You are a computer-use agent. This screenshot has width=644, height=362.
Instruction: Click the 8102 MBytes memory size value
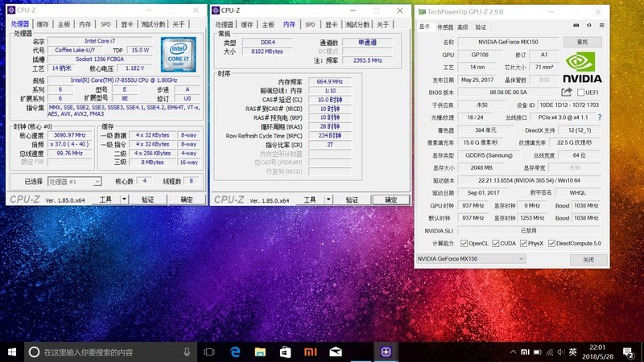coord(267,51)
